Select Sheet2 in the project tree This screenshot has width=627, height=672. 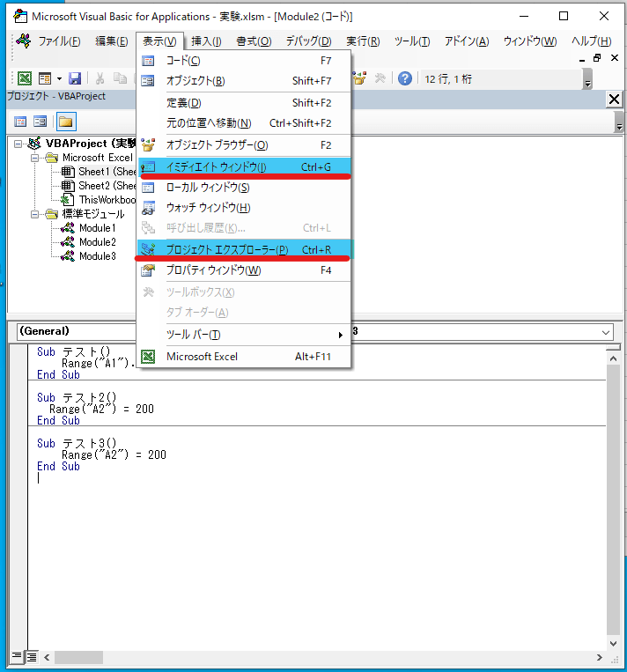[x=107, y=186]
